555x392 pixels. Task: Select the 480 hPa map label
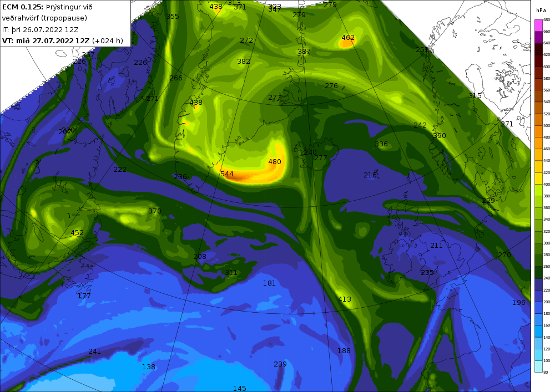[x=275, y=162]
